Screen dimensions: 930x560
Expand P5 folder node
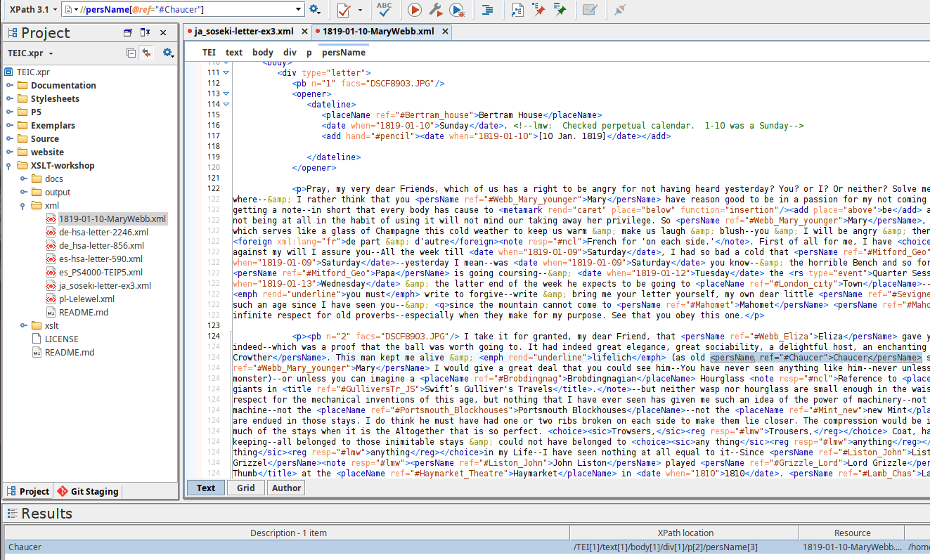pos(10,112)
